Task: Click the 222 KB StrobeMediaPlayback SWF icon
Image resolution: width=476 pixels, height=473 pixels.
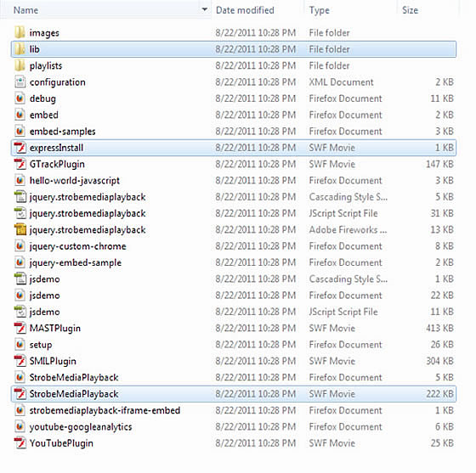Action: coord(20,393)
